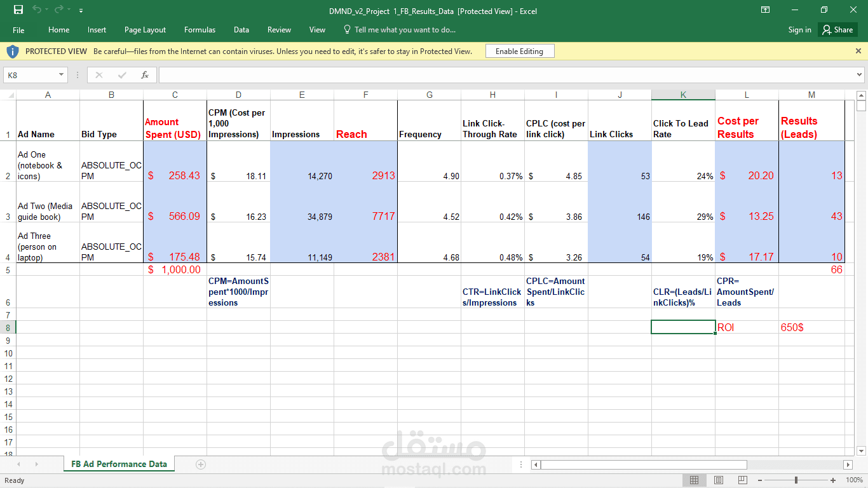Click the 650$ cell

tap(811, 327)
